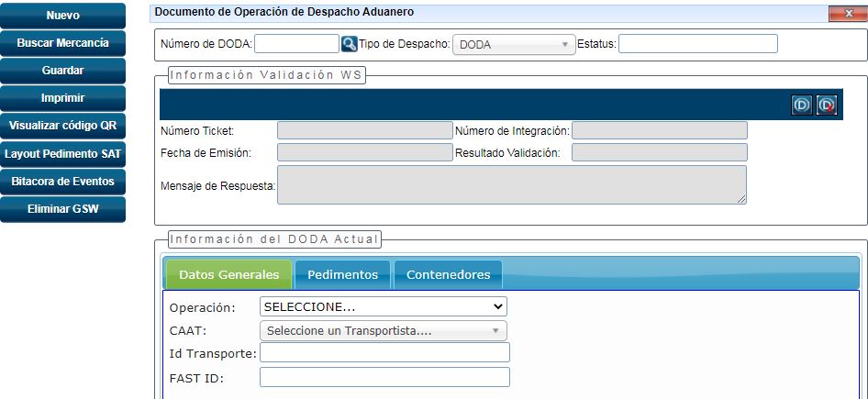The width and height of the screenshot is (868, 399).
Task: Switch to the Pedimentos tab
Action: point(342,274)
